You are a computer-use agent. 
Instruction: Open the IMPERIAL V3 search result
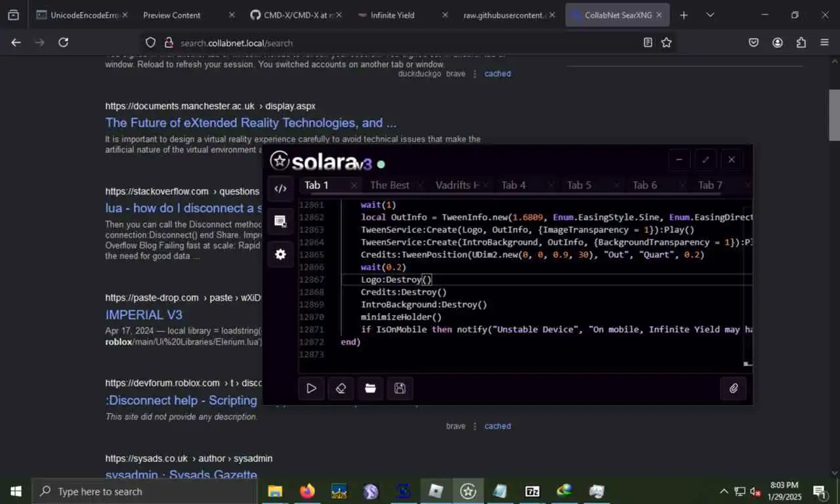click(144, 315)
